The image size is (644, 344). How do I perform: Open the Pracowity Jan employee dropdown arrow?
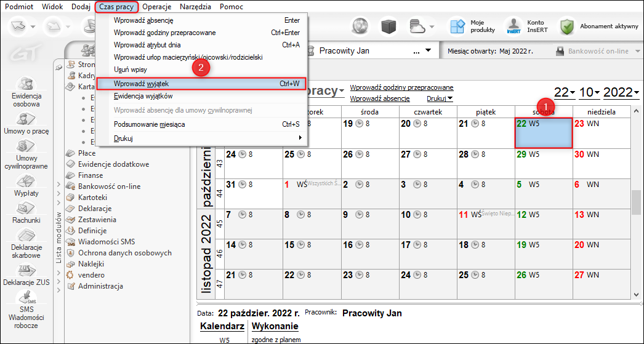point(428,51)
